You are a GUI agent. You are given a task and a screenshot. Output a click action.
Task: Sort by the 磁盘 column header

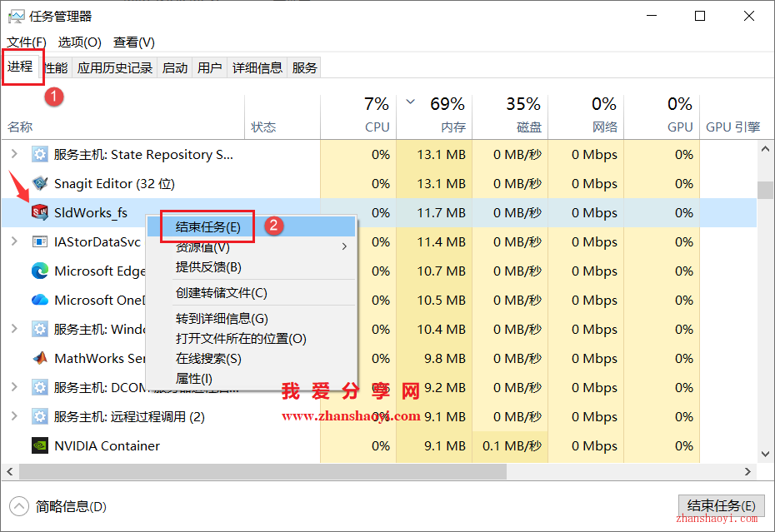[x=511, y=117]
